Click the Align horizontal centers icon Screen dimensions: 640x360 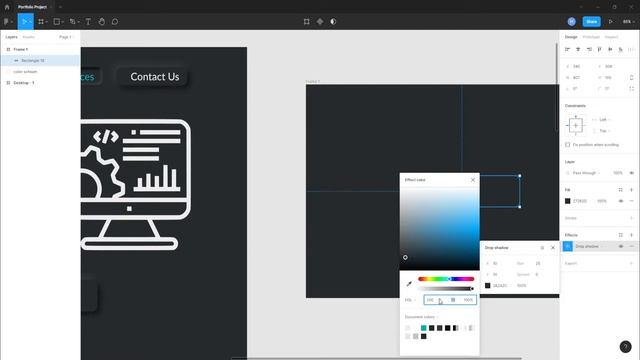click(x=578, y=49)
